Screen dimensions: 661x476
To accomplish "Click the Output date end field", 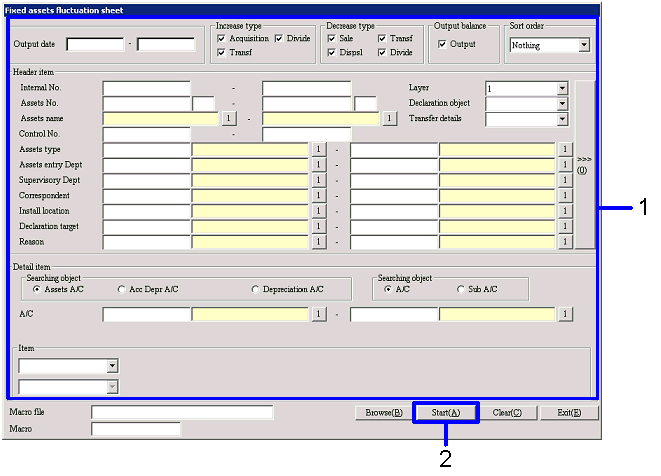I will [x=166, y=44].
